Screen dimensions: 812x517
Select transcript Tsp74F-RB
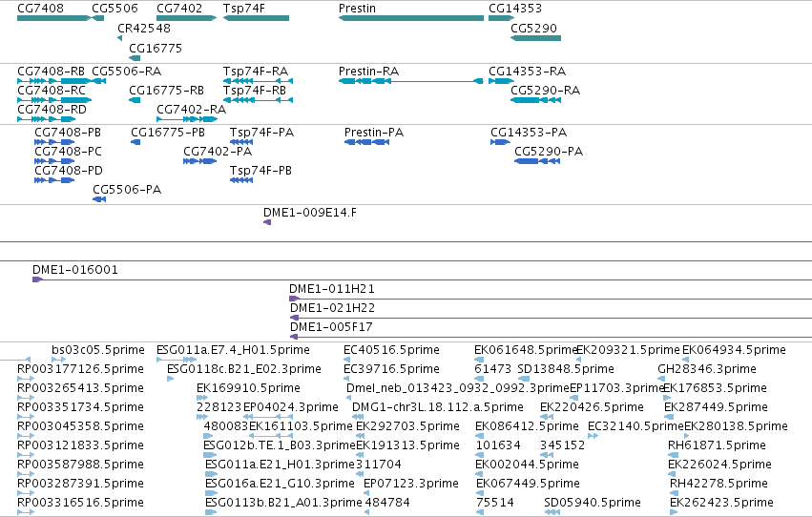[254, 91]
